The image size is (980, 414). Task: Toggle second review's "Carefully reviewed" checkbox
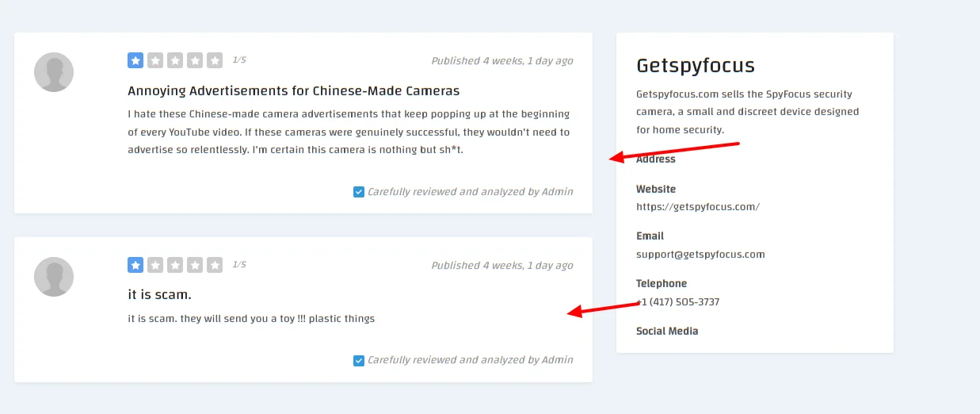coord(359,360)
